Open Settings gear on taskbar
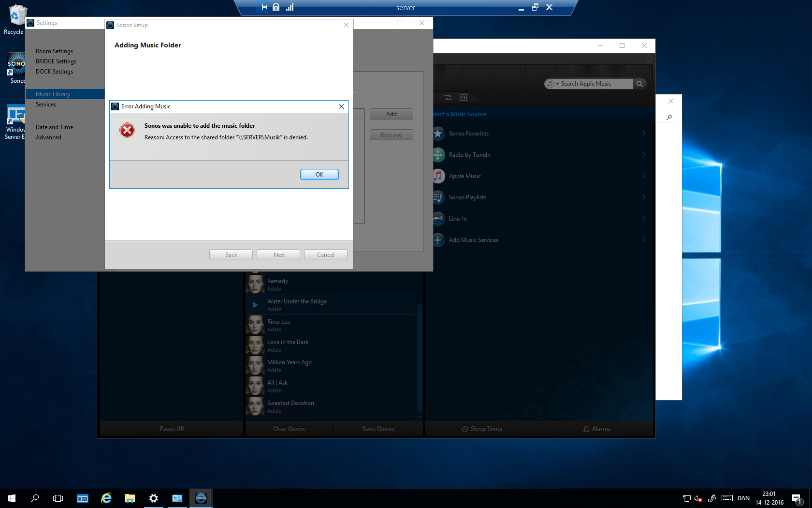This screenshot has height=508, width=812. (154, 498)
